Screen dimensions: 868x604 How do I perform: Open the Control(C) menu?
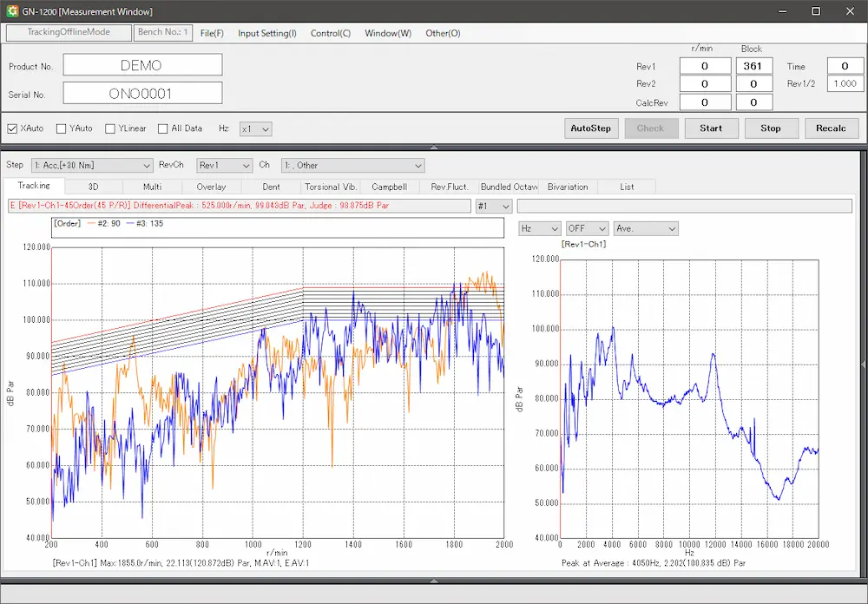(x=330, y=33)
